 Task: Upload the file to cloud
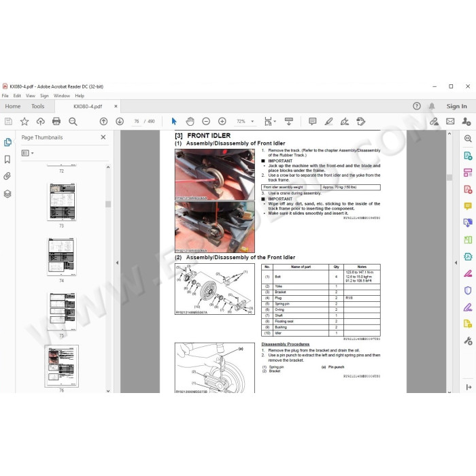tap(40, 122)
